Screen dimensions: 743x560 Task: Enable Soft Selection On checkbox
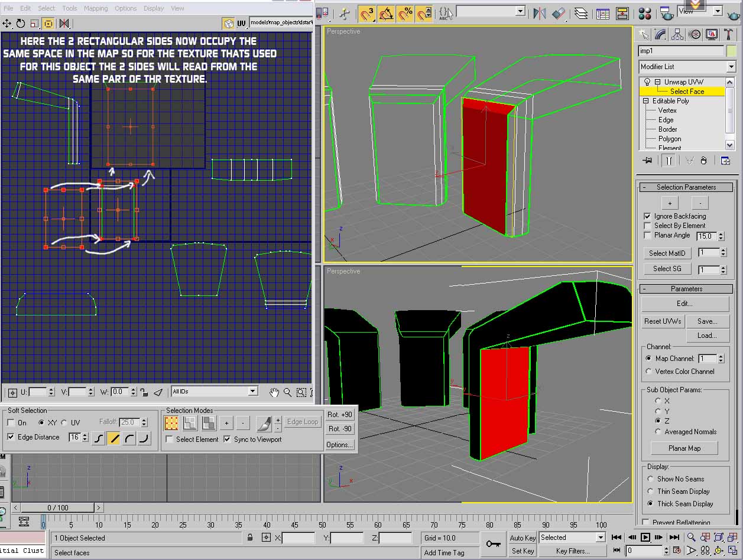[11, 423]
